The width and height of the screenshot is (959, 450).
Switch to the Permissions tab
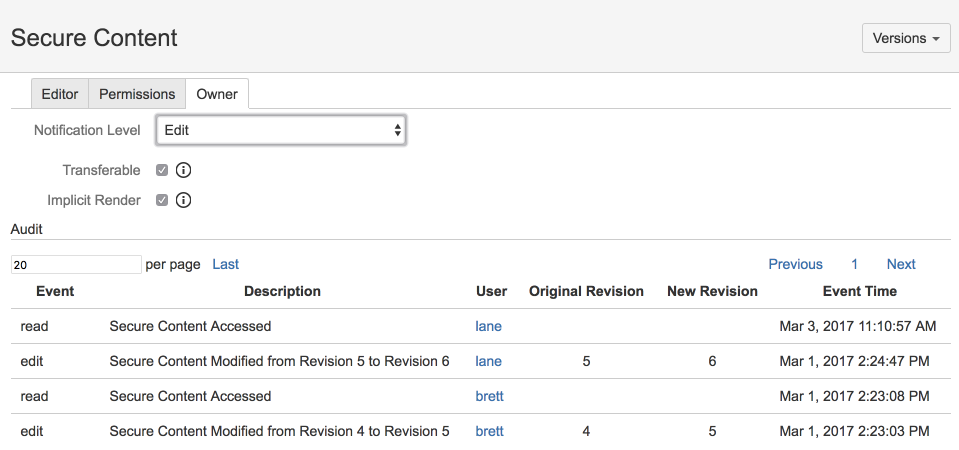(137, 94)
